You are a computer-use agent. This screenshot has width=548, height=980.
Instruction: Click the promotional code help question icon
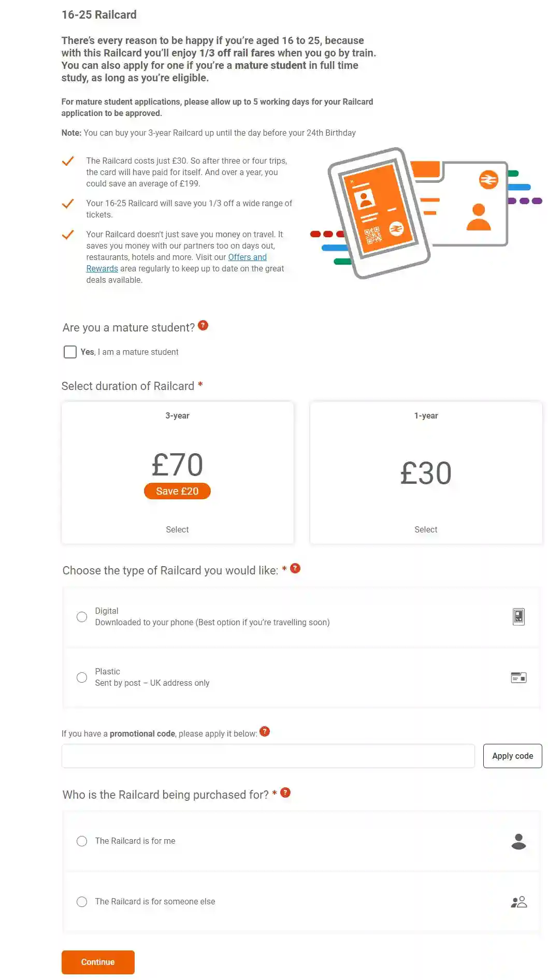pos(265,731)
